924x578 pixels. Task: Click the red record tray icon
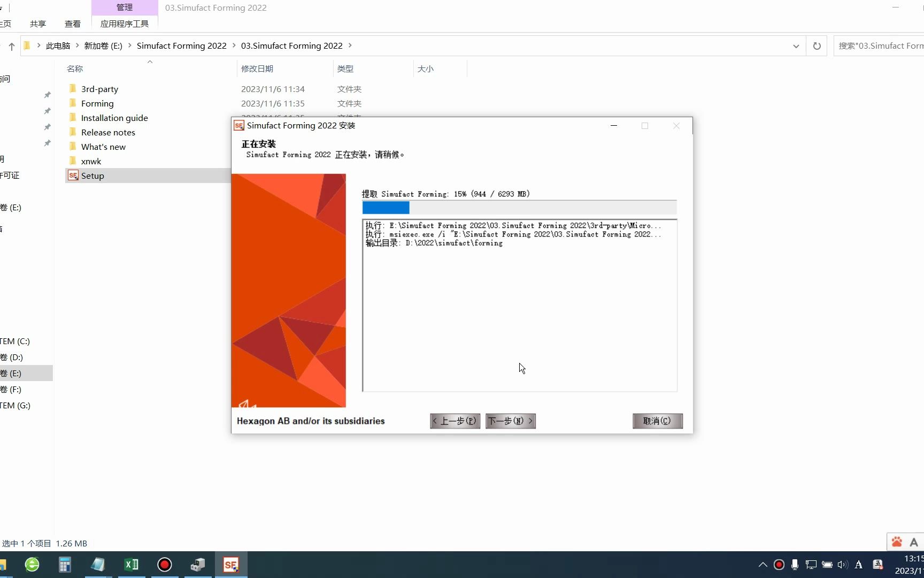779,565
